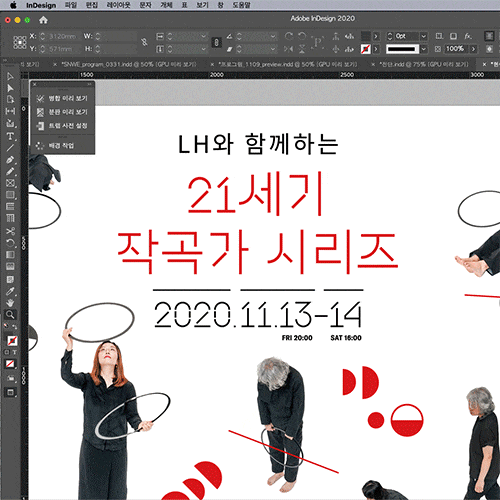Toggle screen mode button at toolbar bottom
The height and width of the screenshot is (500, 500).
click(10, 393)
